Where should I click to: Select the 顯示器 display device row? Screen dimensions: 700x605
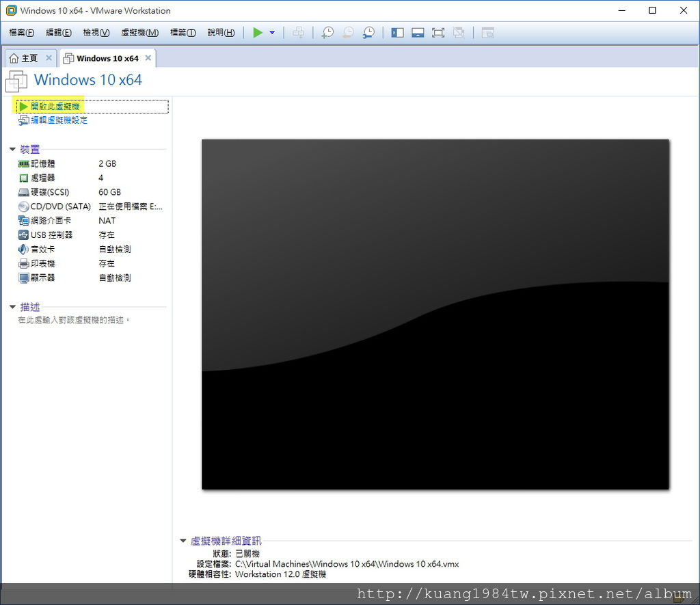tap(91, 278)
